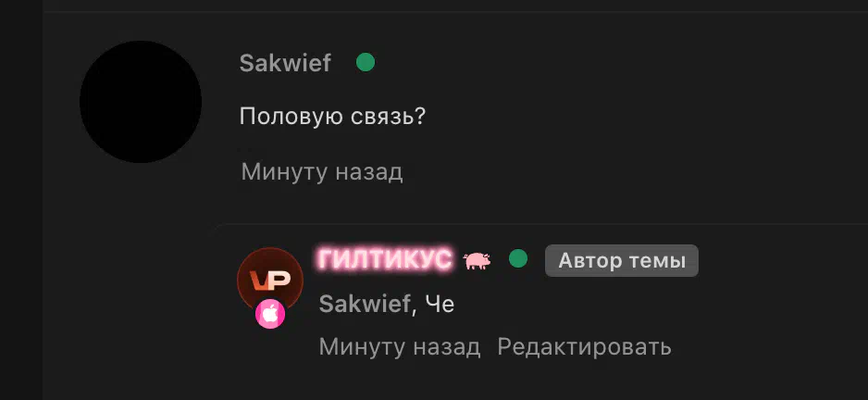Select the comment text "Половую связь?"
The height and width of the screenshot is (400, 868).
332,117
